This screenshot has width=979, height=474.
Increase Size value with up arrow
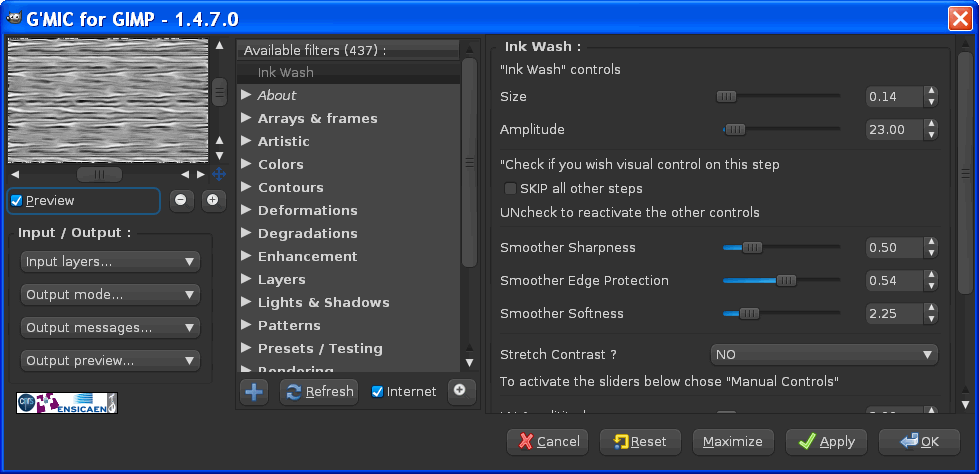(931, 91)
